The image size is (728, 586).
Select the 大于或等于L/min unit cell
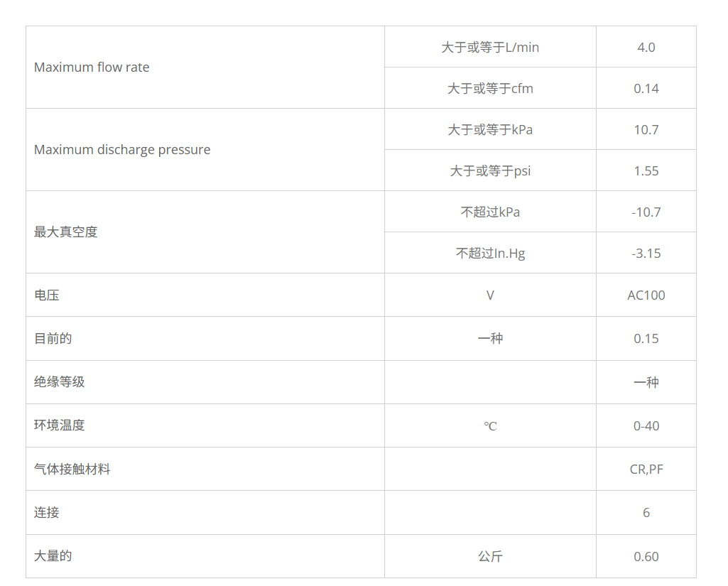click(490, 48)
